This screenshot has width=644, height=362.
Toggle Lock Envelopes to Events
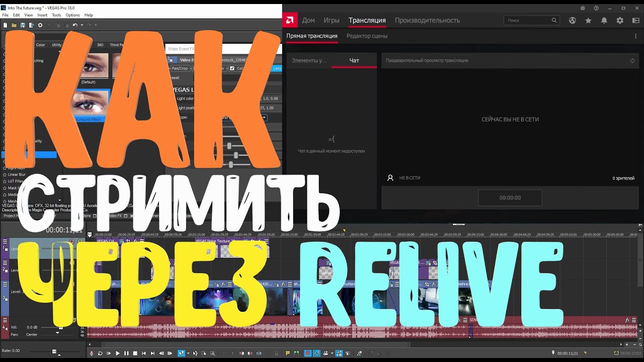[339, 353]
